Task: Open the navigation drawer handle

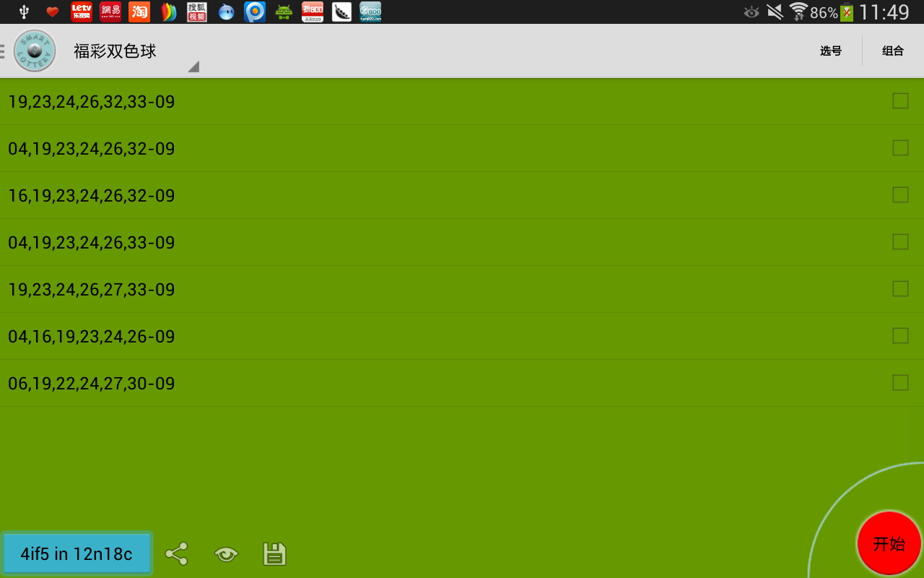Action: click(3, 51)
